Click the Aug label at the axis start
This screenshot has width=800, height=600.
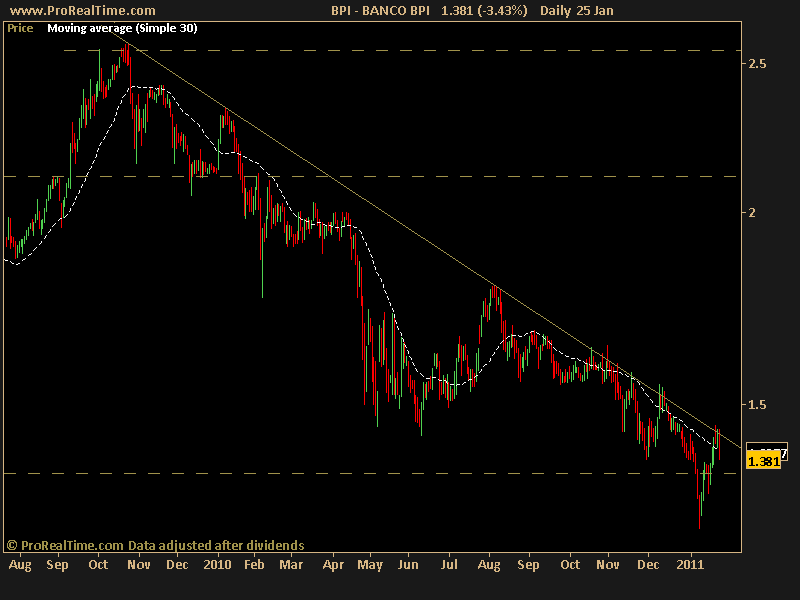coord(20,565)
